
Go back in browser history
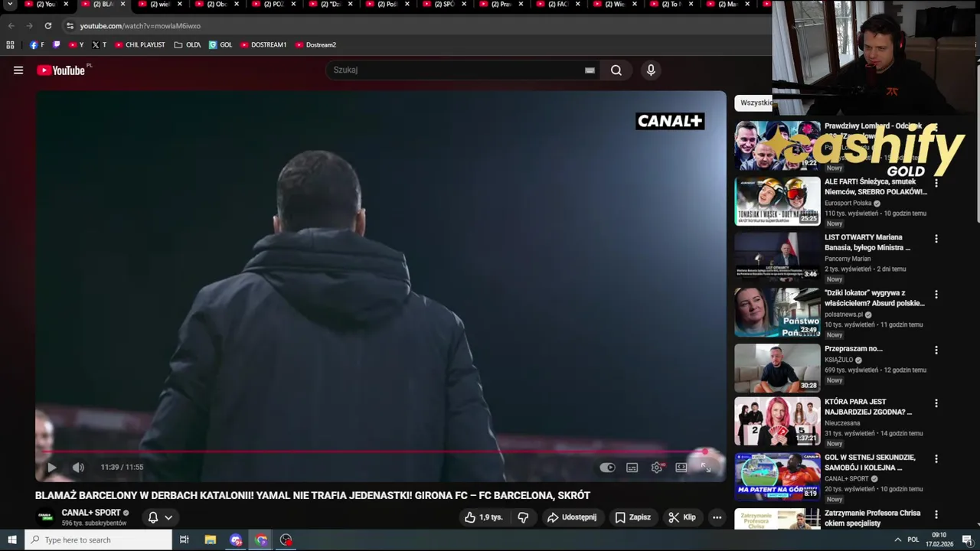(11, 26)
